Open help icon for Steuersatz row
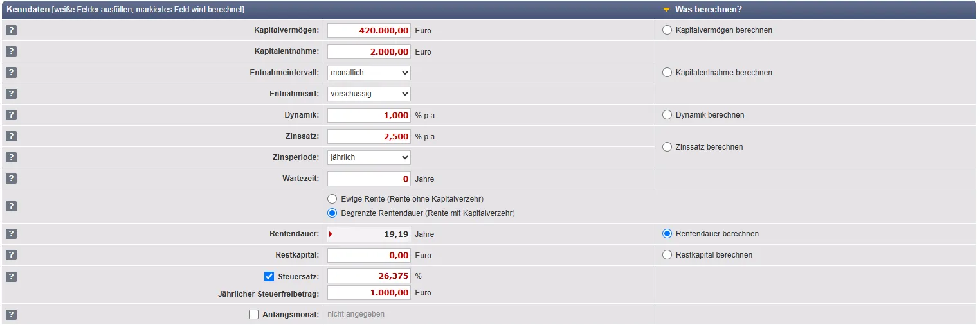Image resolution: width=980 pixels, height=325 pixels. coord(11,277)
